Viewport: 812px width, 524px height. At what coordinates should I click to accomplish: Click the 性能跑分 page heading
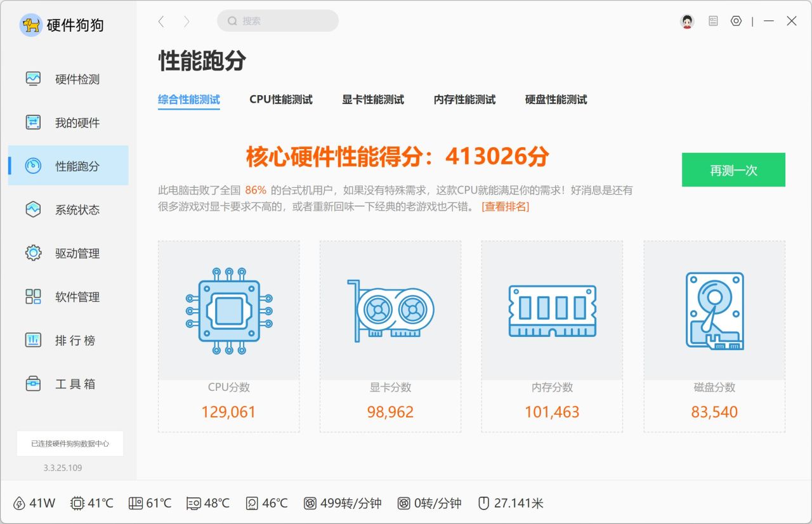(x=202, y=62)
